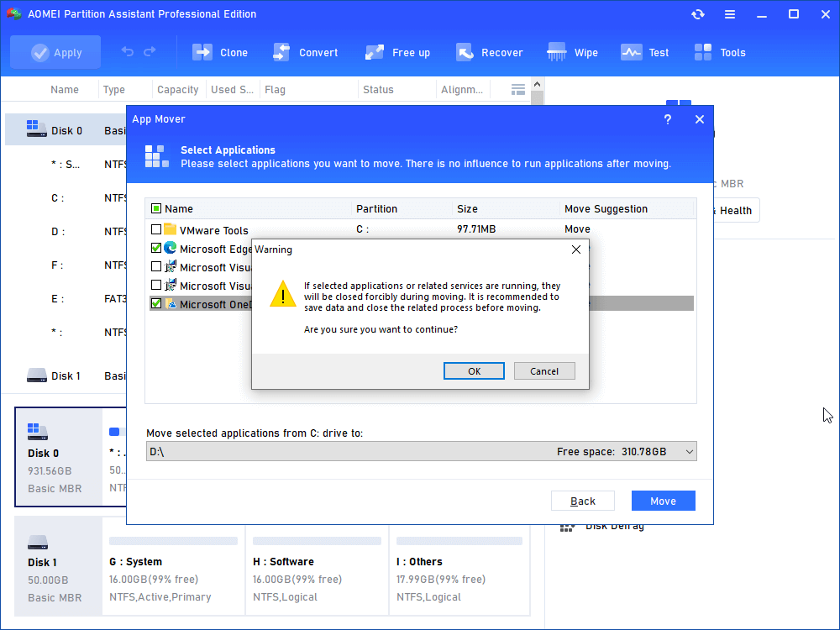
Task: Click the Disk Defrag icon
Action: 567,528
